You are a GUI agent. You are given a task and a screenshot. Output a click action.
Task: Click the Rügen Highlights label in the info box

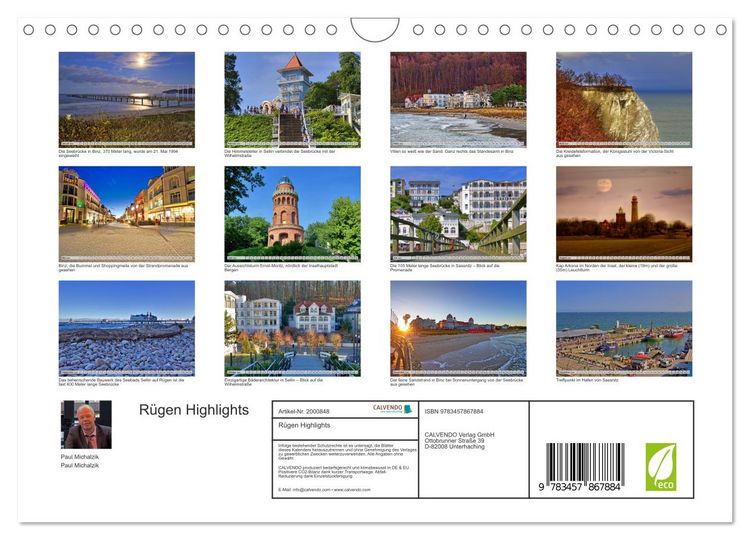click(304, 425)
